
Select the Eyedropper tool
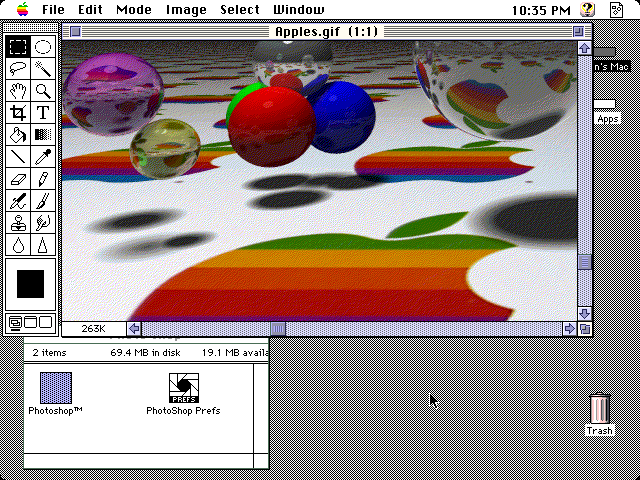pyautogui.click(x=43, y=156)
